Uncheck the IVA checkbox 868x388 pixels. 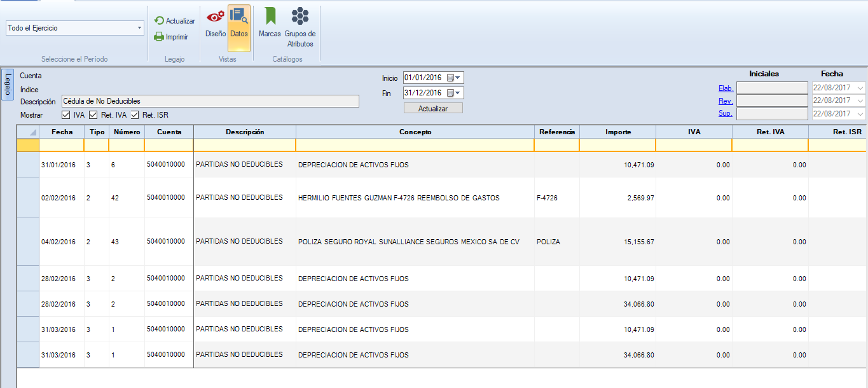click(x=66, y=115)
